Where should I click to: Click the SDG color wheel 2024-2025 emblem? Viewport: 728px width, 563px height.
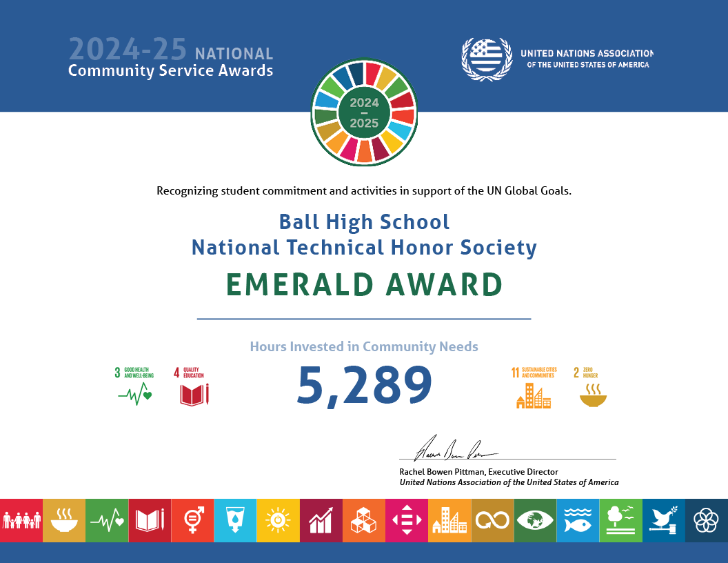coord(364,112)
